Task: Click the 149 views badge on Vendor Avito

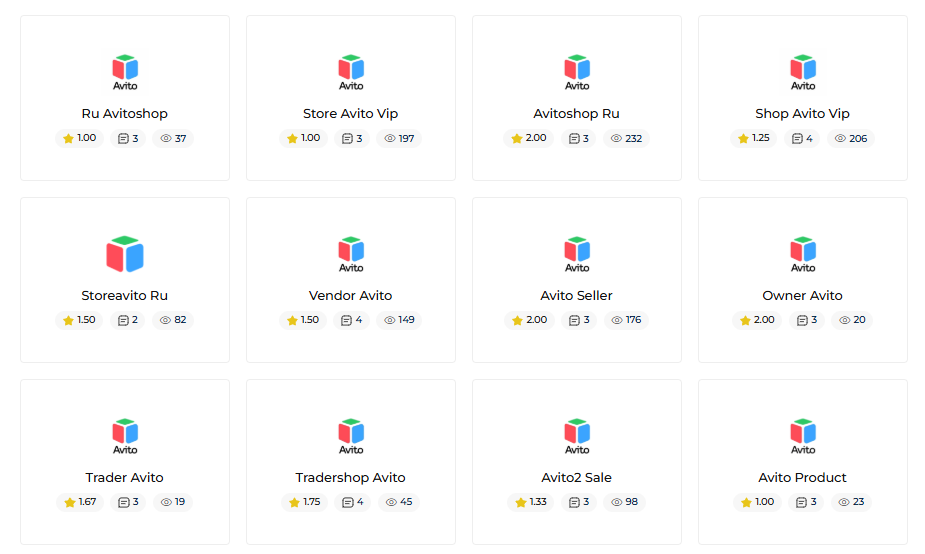Action: point(399,320)
